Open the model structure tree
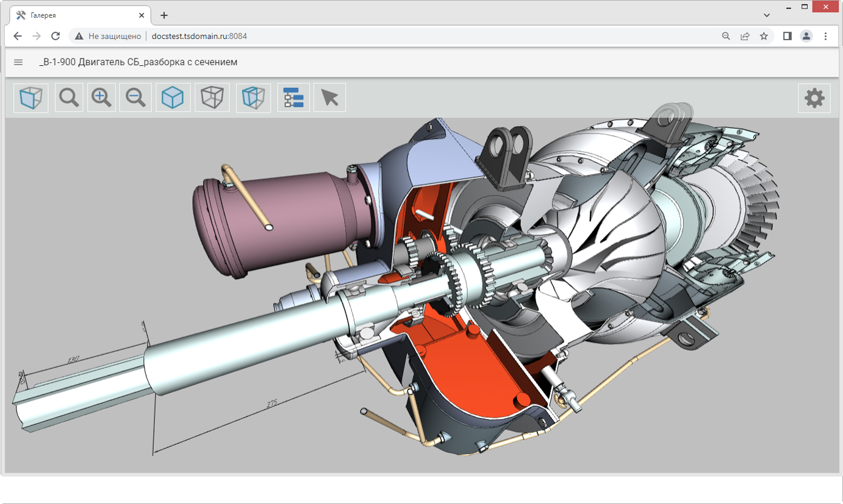This screenshot has height=504, width=843. pyautogui.click(x=293, y=98)
